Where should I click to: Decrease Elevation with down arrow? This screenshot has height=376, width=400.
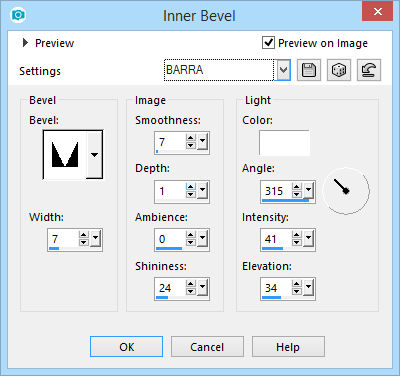pos(297,292)
